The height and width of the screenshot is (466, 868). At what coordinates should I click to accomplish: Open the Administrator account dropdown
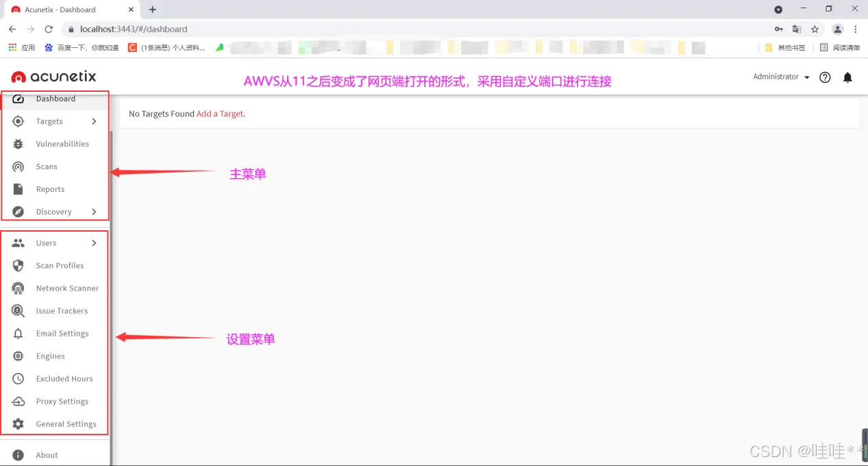pyautogui.click(x=781, y=77)
